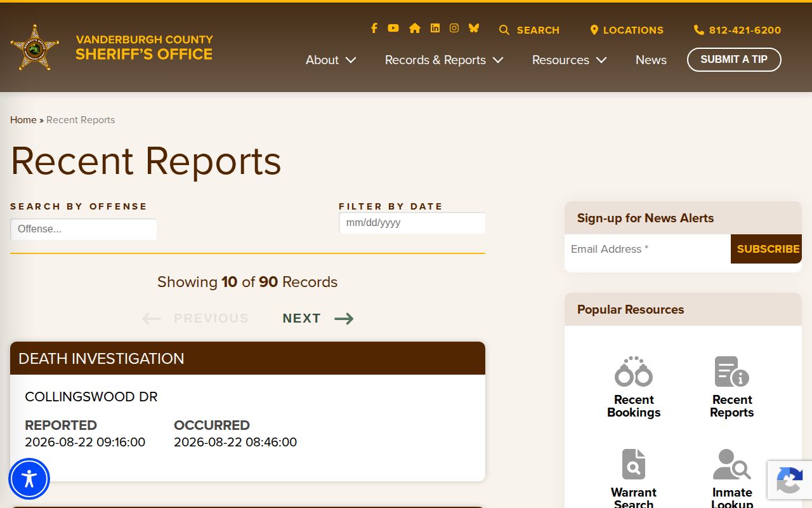Open the Instagram social icon
812x508 pixels.
[454, 28]
